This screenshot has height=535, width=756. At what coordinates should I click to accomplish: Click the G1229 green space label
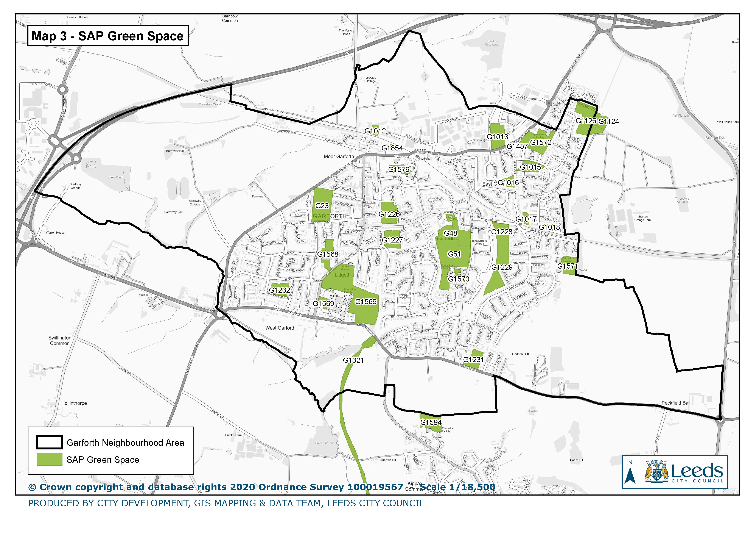(x=502, y=267)
